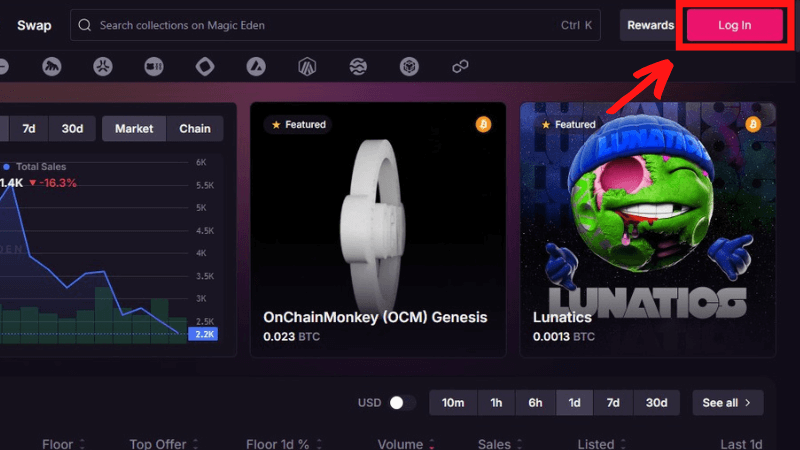Screen dimensions: 800x450
Task: Click the 0.0013 BTC floor price
Action: coord(564,337)
